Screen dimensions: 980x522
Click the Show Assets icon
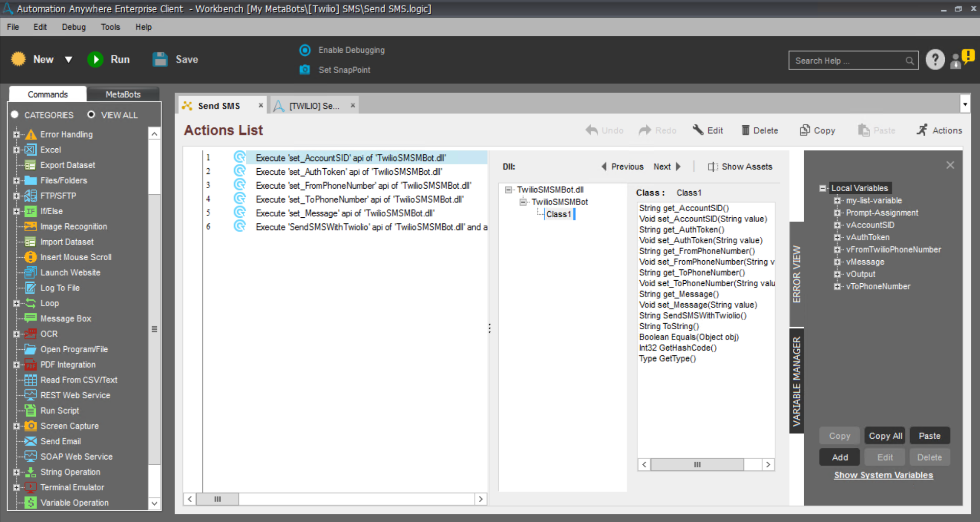pos(712,167)
